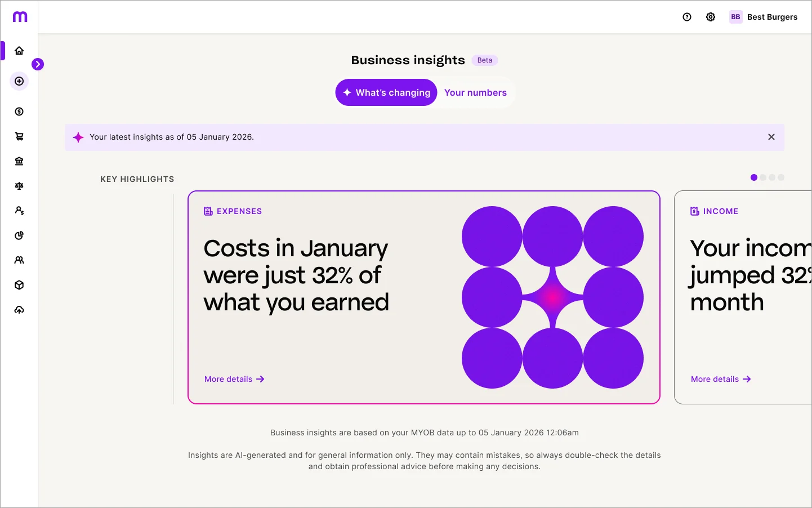Switch to the Your numbers tab

click(475, 92)
